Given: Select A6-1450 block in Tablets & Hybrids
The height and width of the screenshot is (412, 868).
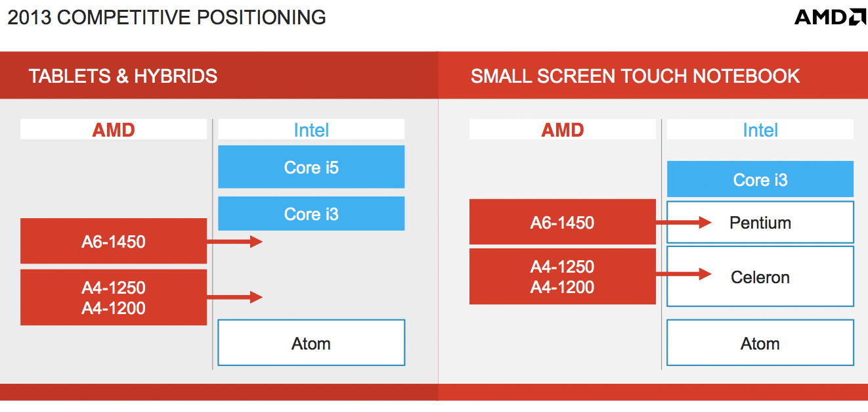Looking at the screenshot, I should coord(114,242).
